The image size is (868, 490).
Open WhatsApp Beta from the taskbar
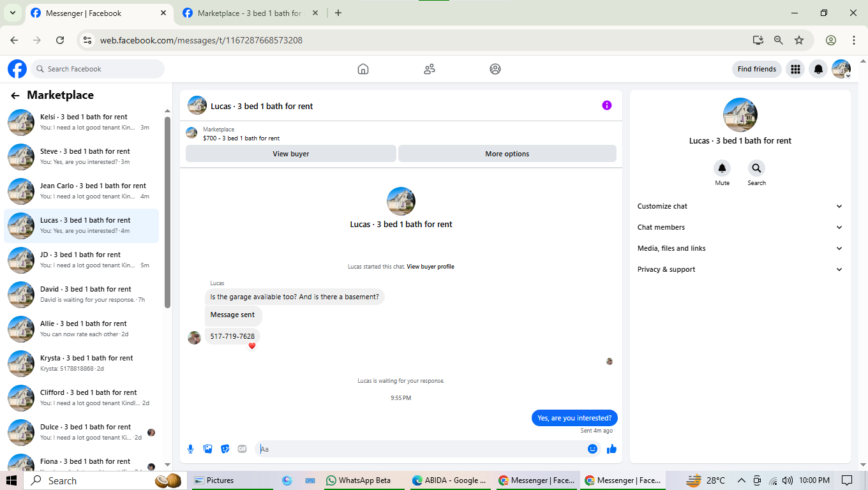(x=364, y=480)
